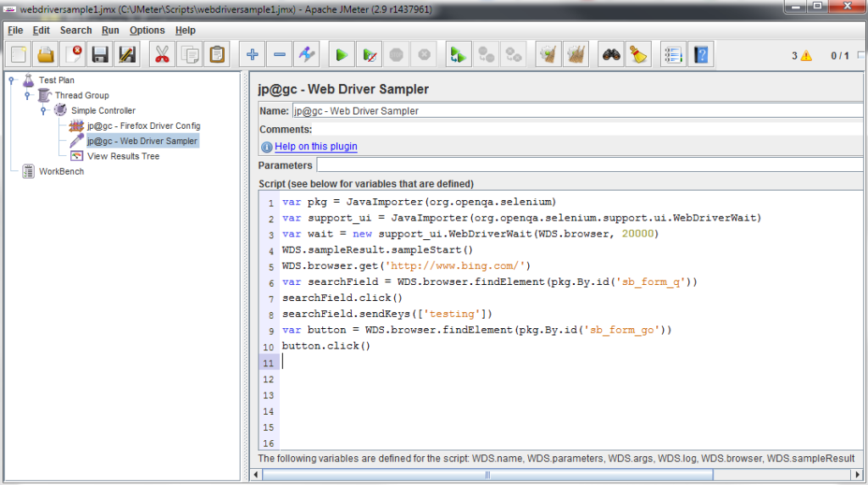Click script line WDS.sampleResult.sampleStart()

click(x=377, y=249)
